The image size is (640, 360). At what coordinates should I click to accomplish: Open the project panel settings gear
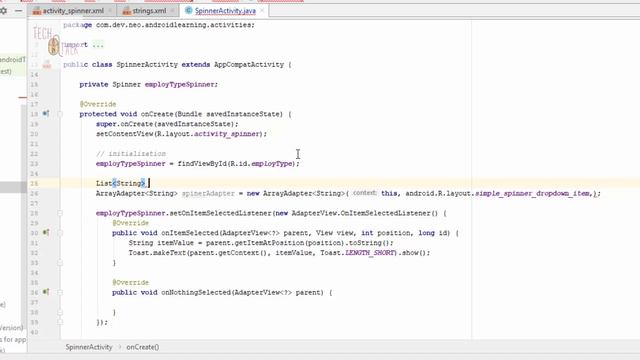tap(3, 11)
